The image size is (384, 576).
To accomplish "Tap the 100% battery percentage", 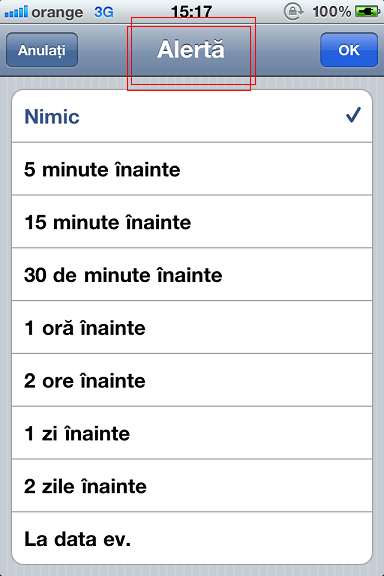I will 332,12.
